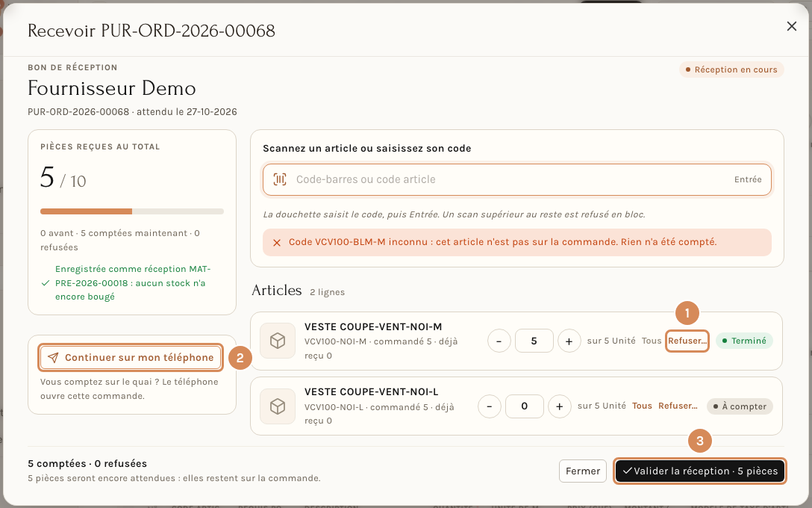Click Valider la réception · 5 pièces
The width and height of the screenshot is (812, 508).
[x=700, y=471]
